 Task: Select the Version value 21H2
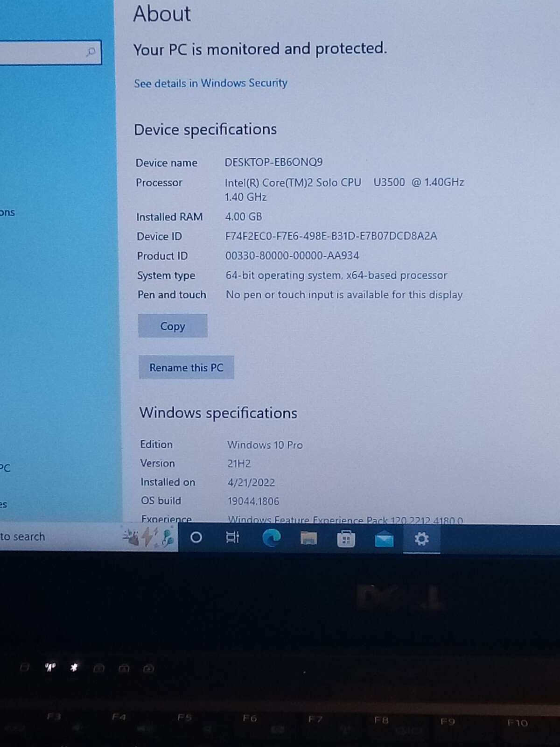click(x=239, y=464)
